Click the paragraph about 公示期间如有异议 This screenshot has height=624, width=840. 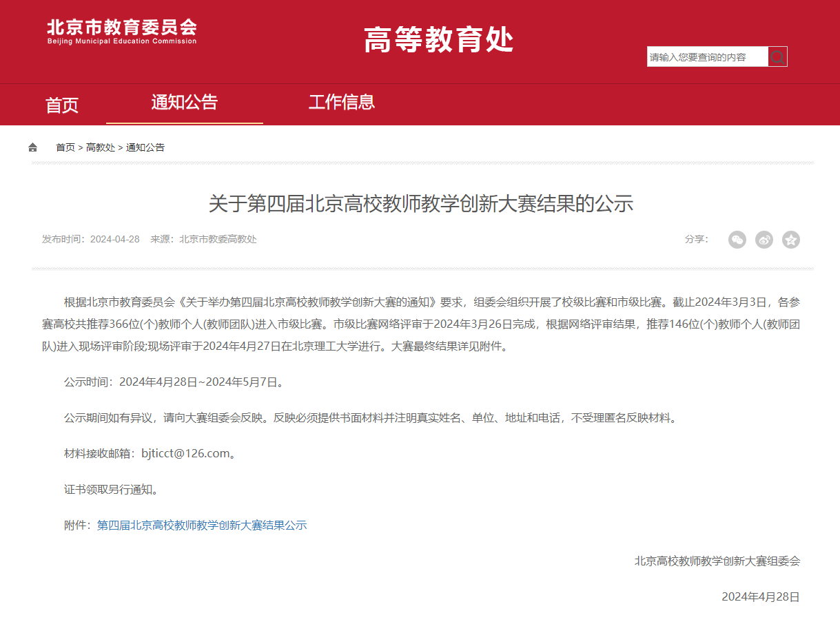coord(371,417)
